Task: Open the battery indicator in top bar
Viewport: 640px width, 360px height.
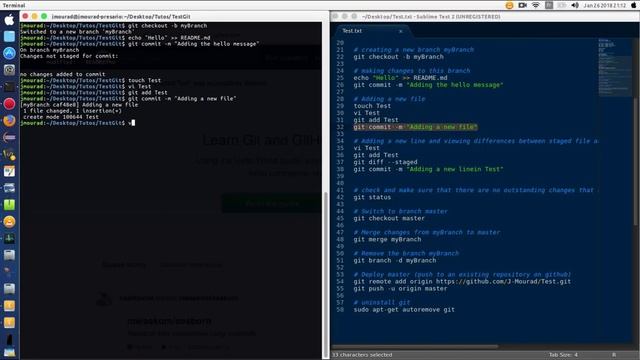Action: 562,5
